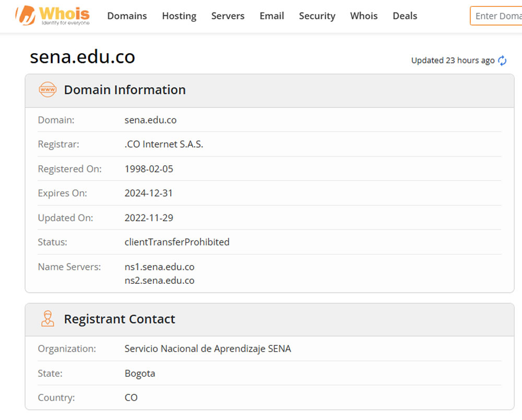Select registered date 1998-02-05
This screenshot has width=522, height=420.
pyautogui.click(x=149, y=169)
